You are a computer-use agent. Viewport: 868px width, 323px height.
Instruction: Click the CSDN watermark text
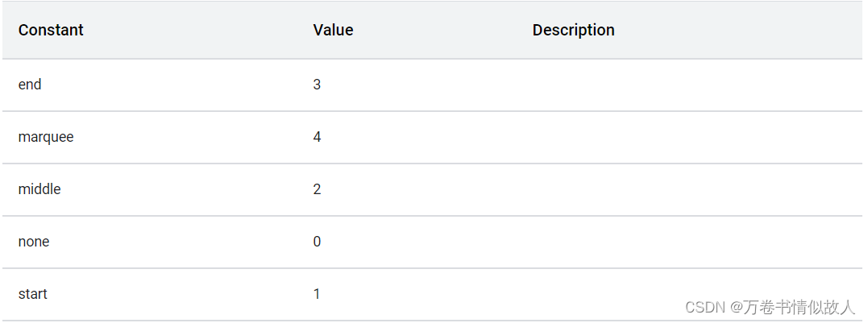(x=705, y=307)
